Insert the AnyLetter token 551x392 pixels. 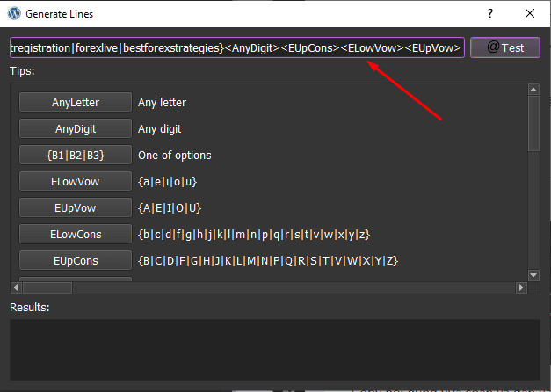[76, 102]
